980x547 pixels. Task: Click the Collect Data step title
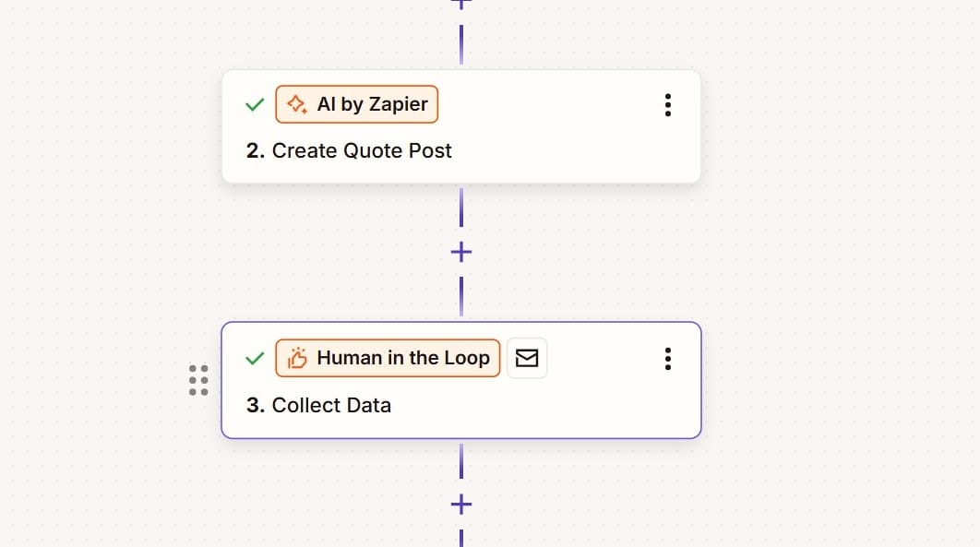pos(331,405)
